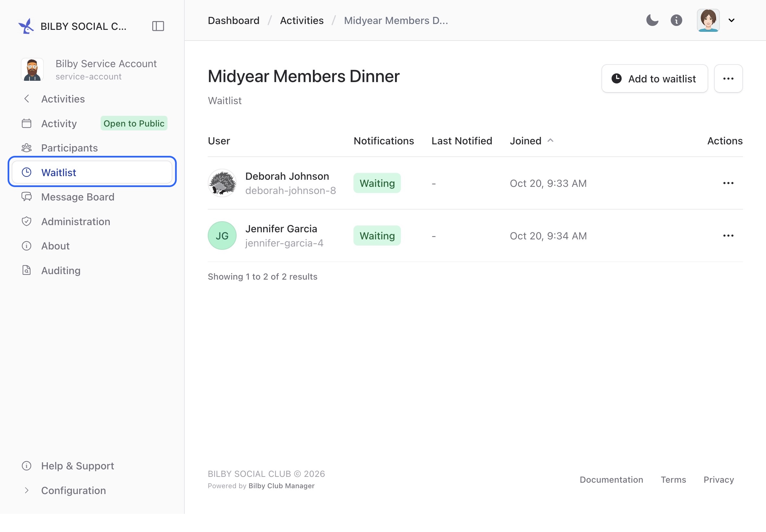766x532 pixels.
Task: Click the Bilby Social Club logo
Action: click(26, 26)
